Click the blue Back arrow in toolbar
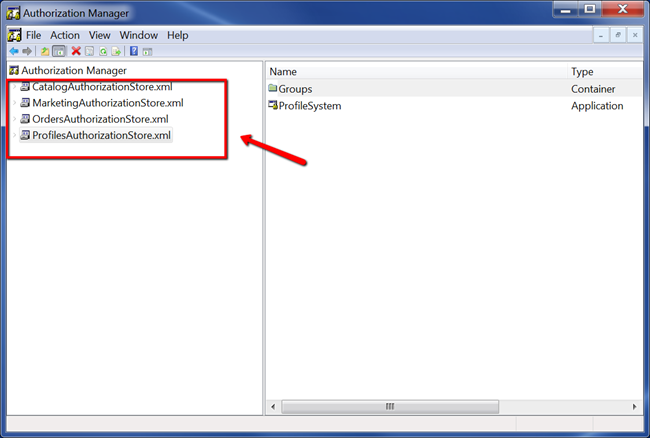The width and height of the screenshot is (650, 438). point(14,51)
